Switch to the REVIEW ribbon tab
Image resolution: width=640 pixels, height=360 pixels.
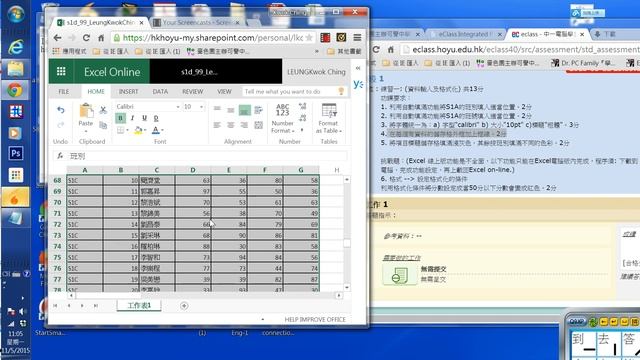(x=192, y=91)
